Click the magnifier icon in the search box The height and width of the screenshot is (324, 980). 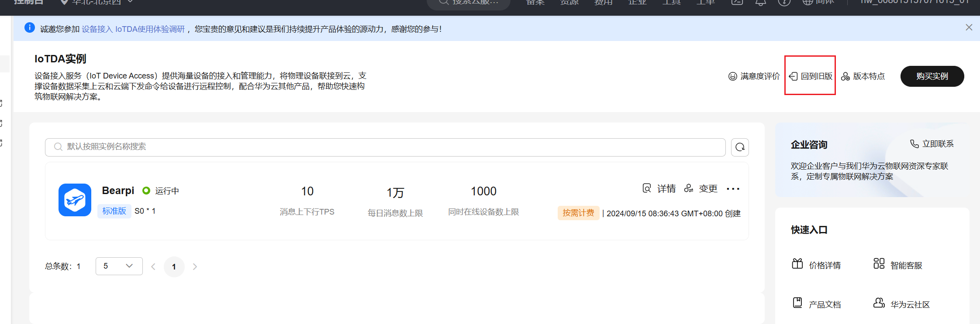tap(58, 147)
